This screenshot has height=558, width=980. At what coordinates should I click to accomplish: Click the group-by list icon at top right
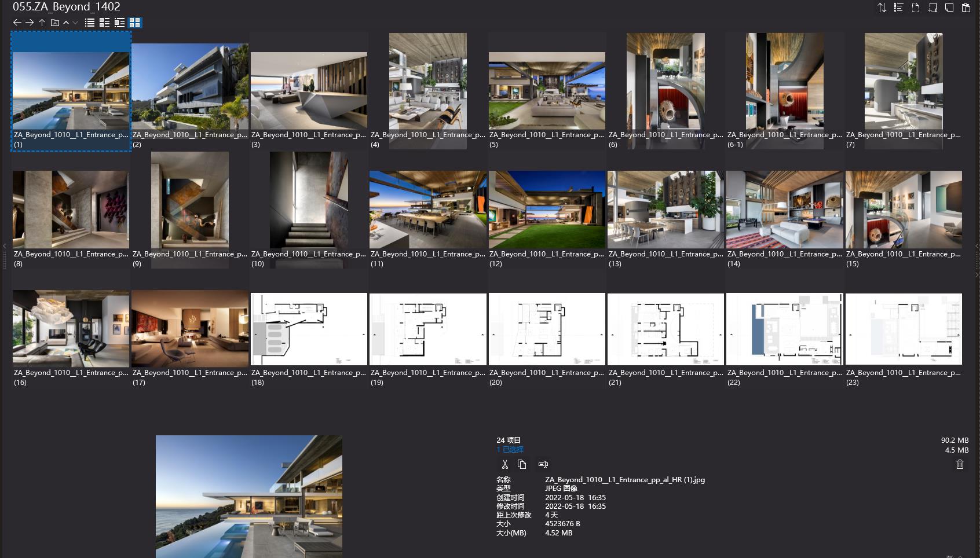(x=899, y=8)
